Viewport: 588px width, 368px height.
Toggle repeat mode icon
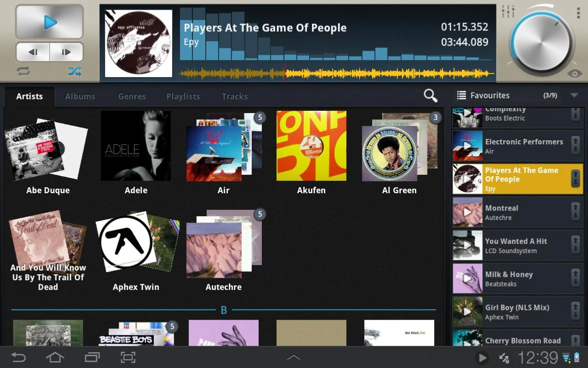tap(23, 71)
